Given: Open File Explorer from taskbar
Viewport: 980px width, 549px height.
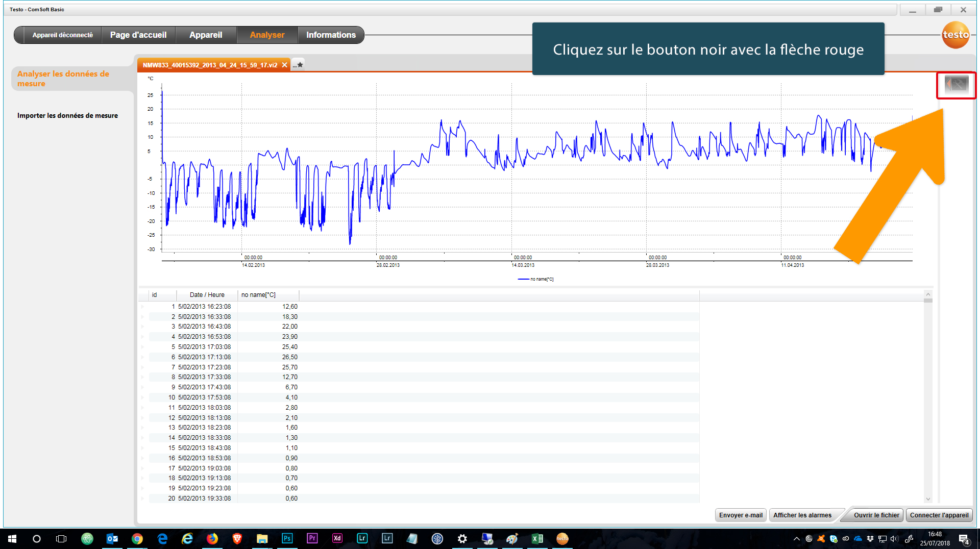Looking at the screenshot, I should tap(262, 539).
